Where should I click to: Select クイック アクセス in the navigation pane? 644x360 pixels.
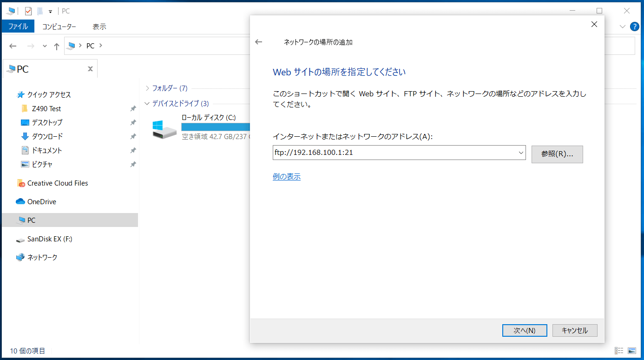[49, 94]
